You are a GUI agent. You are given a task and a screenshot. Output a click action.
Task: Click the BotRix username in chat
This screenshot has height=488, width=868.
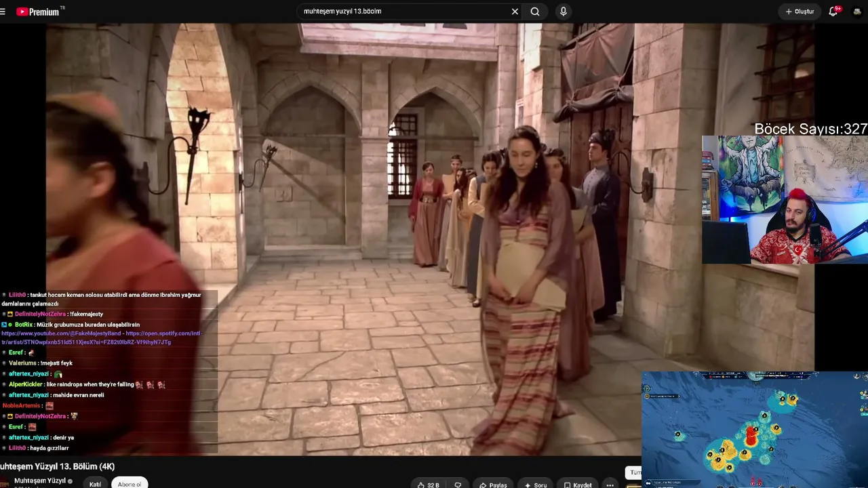tap(24, 325)
